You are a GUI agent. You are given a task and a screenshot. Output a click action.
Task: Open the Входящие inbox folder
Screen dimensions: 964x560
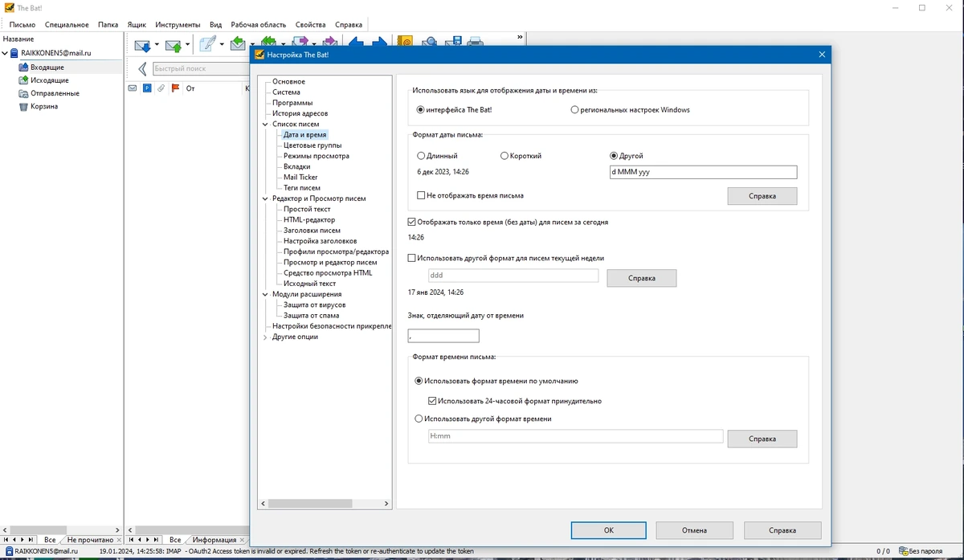(47, 67)
